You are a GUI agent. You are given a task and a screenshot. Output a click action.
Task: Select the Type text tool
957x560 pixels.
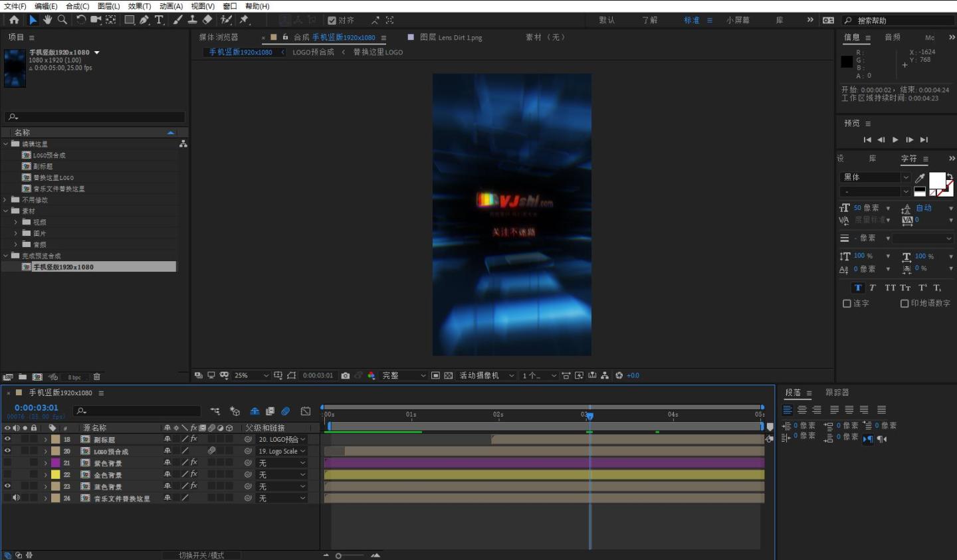pyautogui.click(x=159, y=20)
